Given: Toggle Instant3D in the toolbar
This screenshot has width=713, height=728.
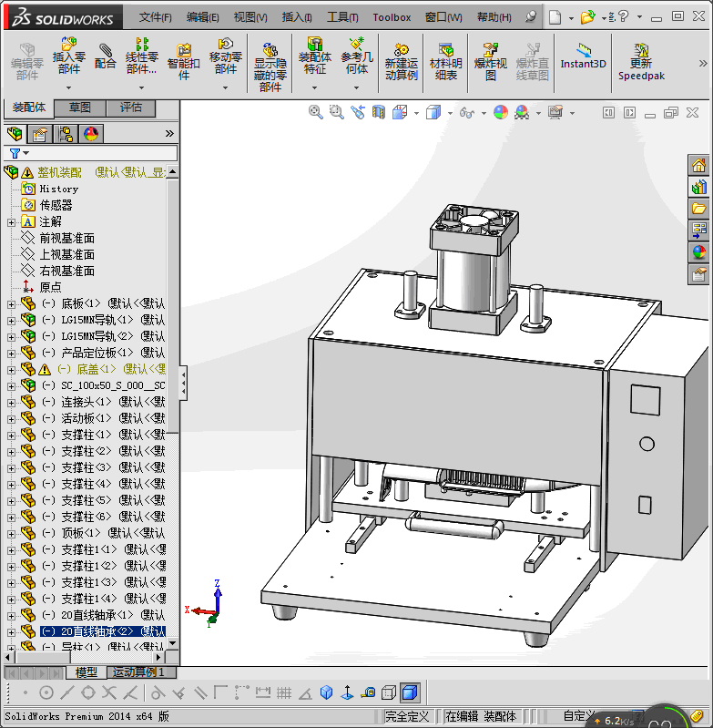Looking at the screenshot, I should pyautogui.click(x=583, y=56).
